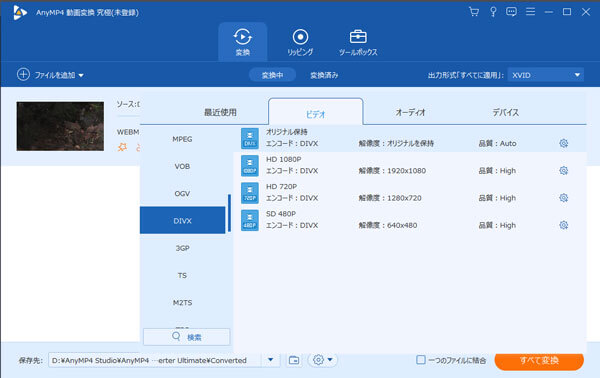Click the DIVX オリジナル保持 preset icon
The width and height of the screenshot is (600, 378).
coord(250,138)
